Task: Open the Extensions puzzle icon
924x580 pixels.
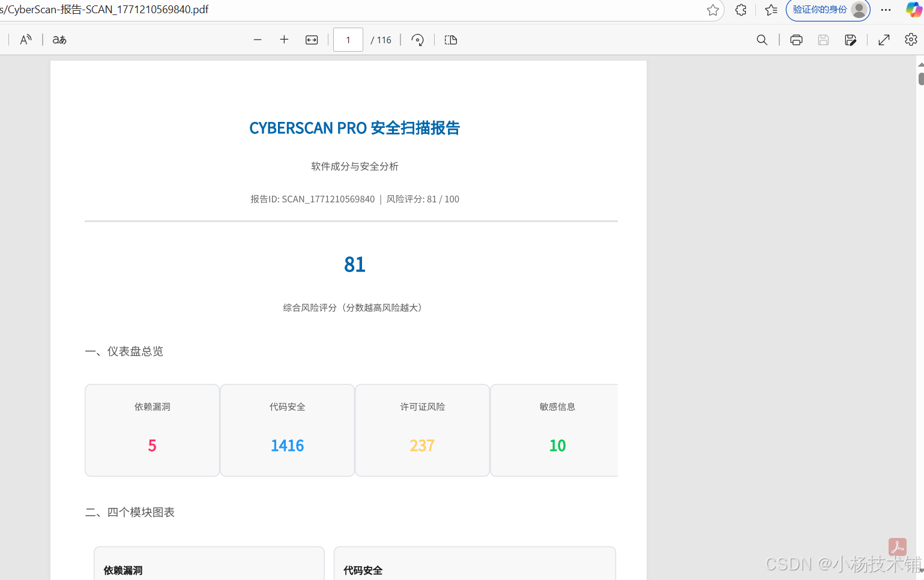Action: coord(741,10)
